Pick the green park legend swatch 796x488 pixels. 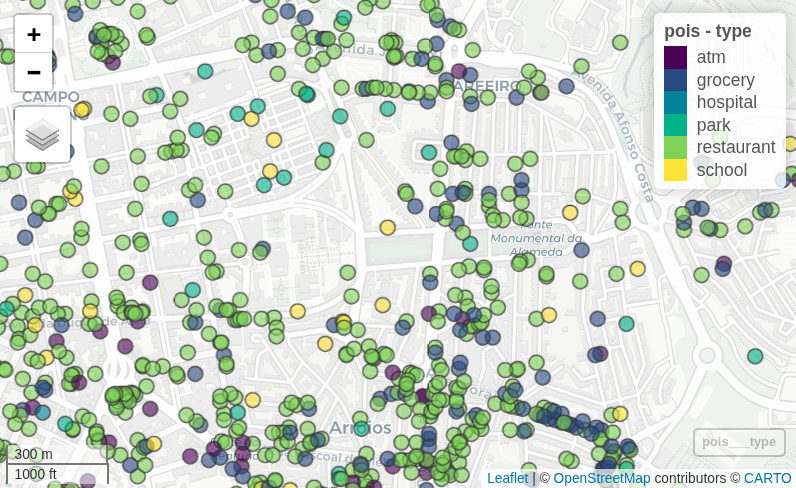pyautogui.click(x=675, y=125)
